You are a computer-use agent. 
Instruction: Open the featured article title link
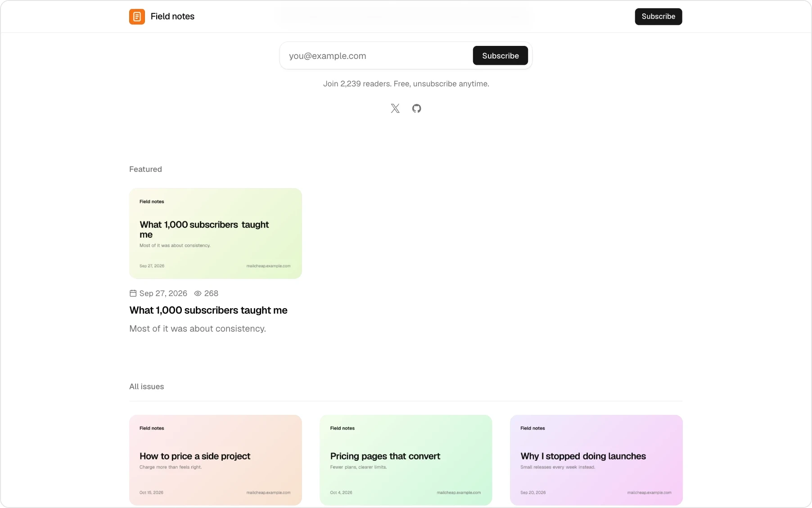click(208, 310)
